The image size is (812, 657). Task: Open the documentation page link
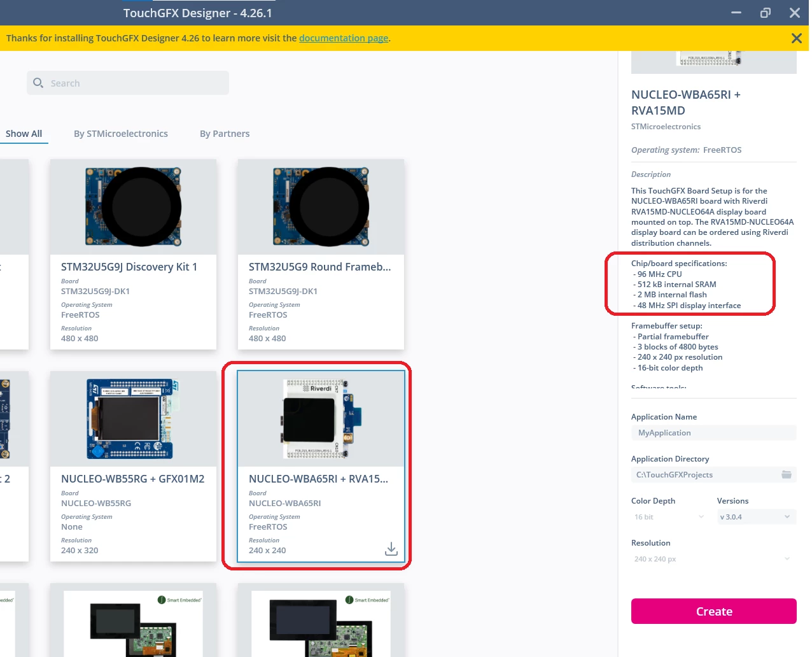[344, 38]
